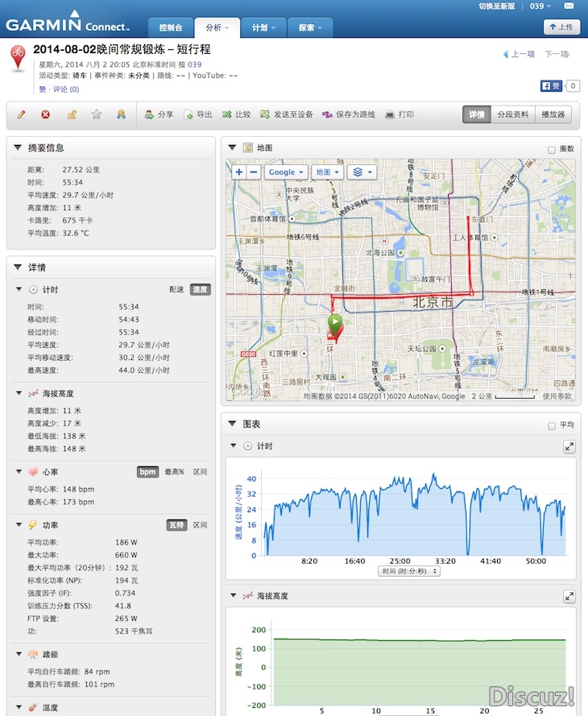Select 区间 power zones view
The image size is (588, 716).
pyautogui.click(x=200, y=525)
